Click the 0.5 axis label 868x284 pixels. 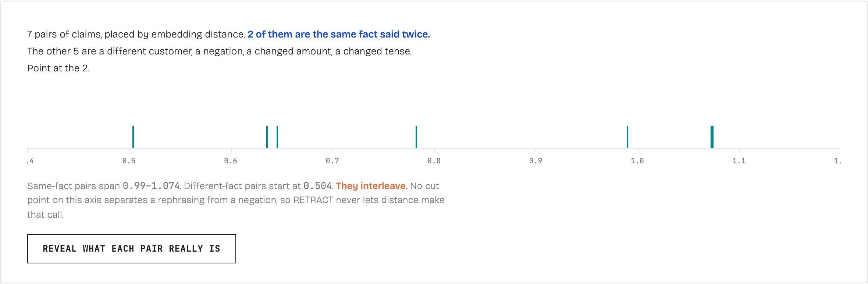click(129, 161)
